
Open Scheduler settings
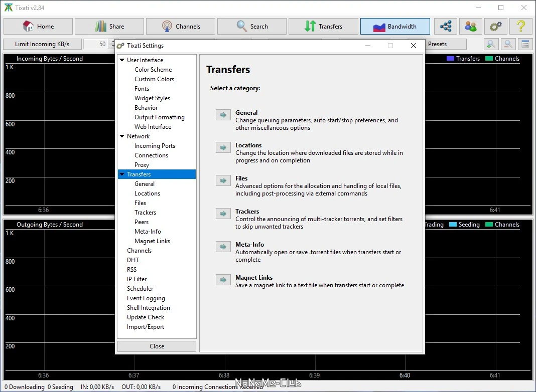pyautogui.click(x=140, y=289)
